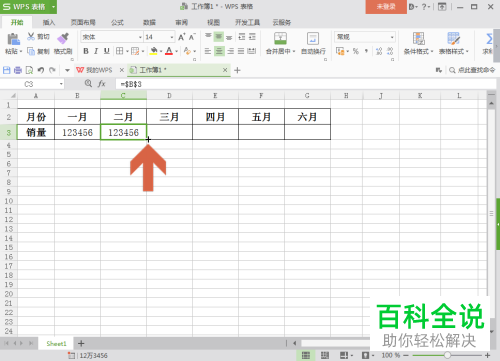Open the 公式 ribbon tab
Screen dimensions: 500x361
click(117, 22)
